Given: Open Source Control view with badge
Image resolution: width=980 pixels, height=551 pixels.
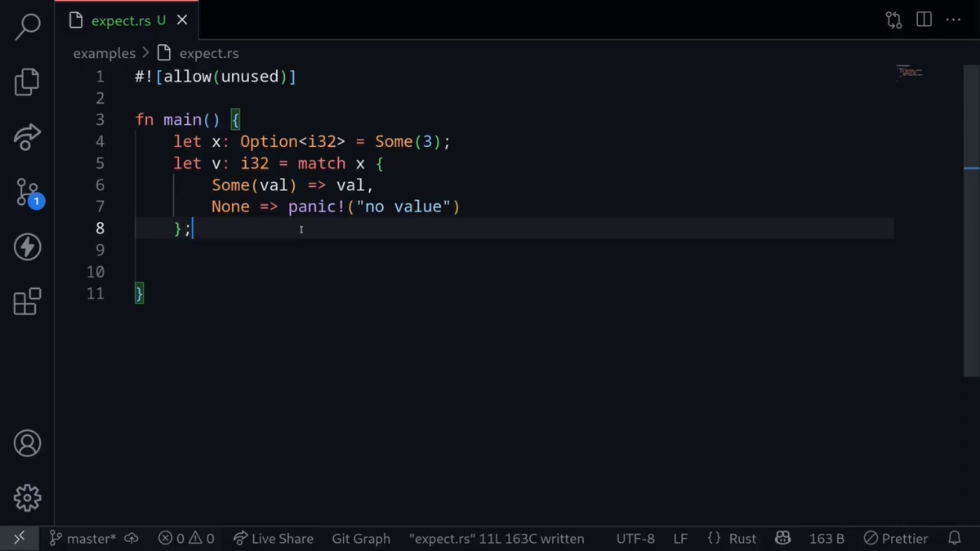Looking at the screenshot, I should 27,193.
